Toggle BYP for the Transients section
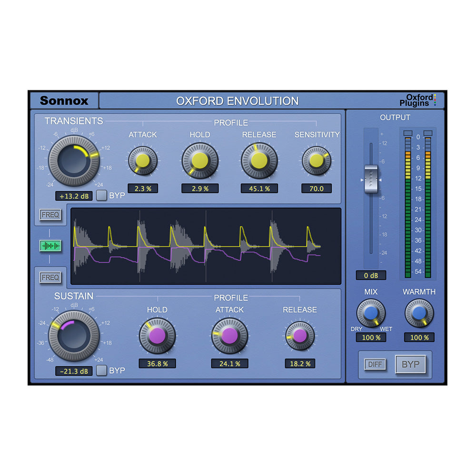The height and width of the screenshot is (476, 476). click(x=101, y=196)
